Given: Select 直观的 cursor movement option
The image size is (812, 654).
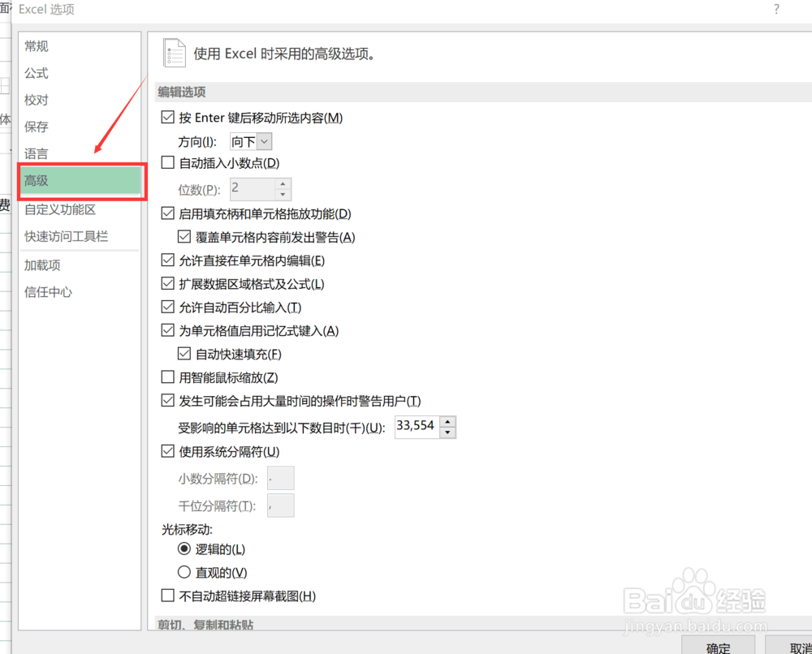Looking at the screenshot, I should click(184, 572).
